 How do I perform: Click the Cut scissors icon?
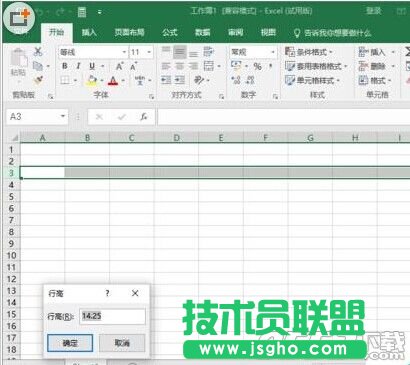38,52
